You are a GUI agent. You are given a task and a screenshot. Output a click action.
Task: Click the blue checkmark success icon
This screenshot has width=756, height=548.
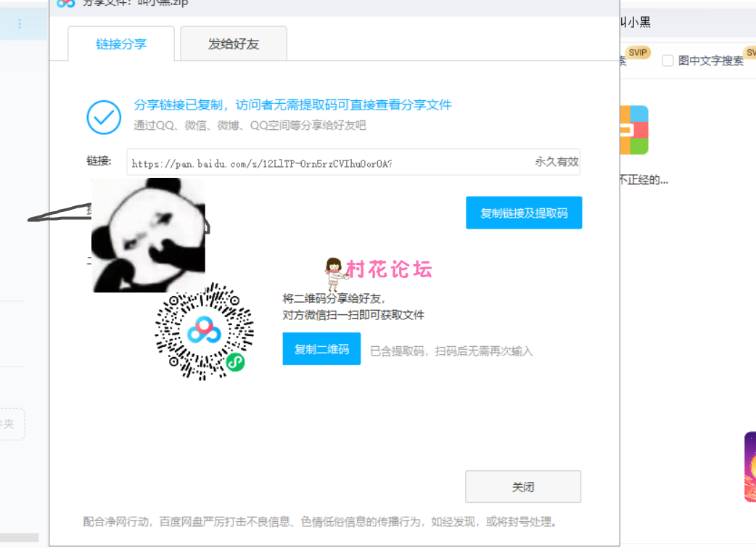(104, 118)
